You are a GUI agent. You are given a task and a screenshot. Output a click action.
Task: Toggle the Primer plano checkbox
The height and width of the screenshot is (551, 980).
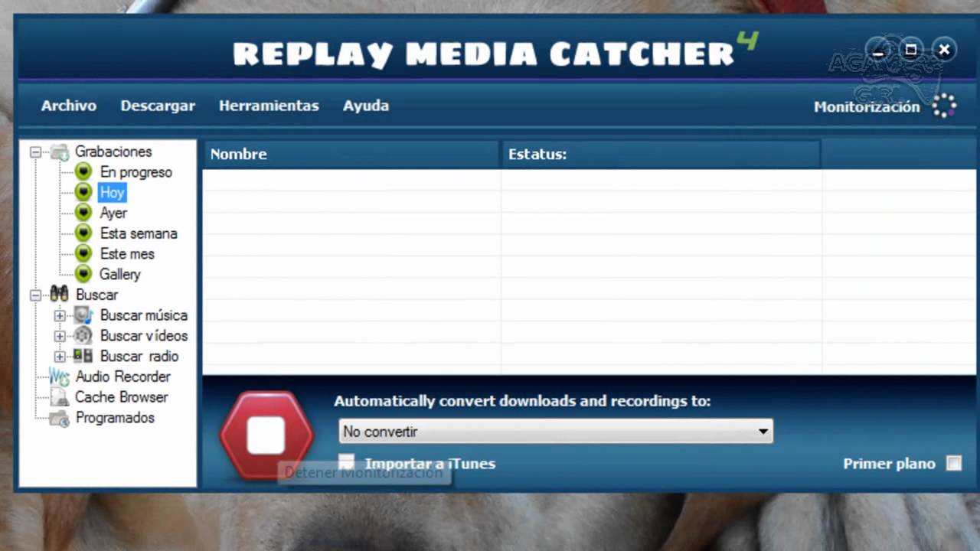click(x=954, y=463)
